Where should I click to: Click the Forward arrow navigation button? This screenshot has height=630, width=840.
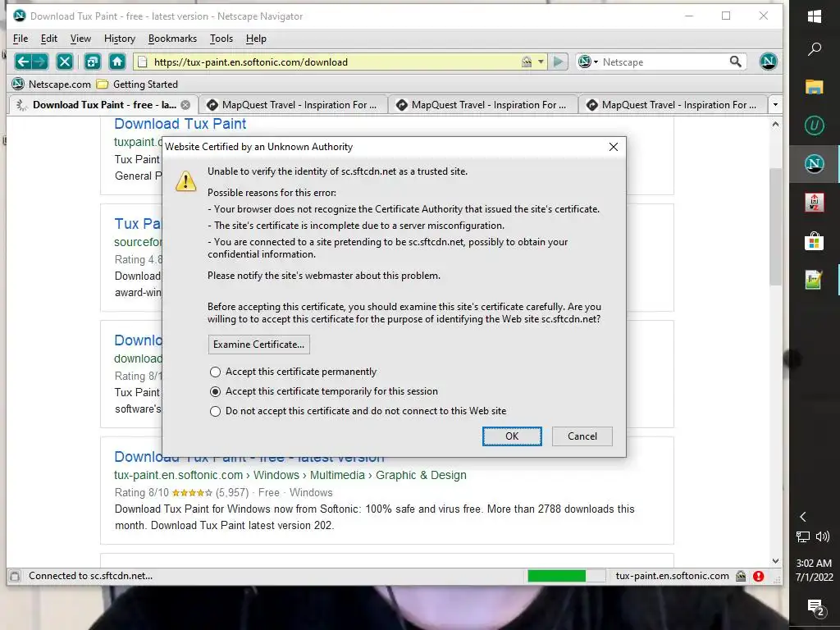coord(39,62)
